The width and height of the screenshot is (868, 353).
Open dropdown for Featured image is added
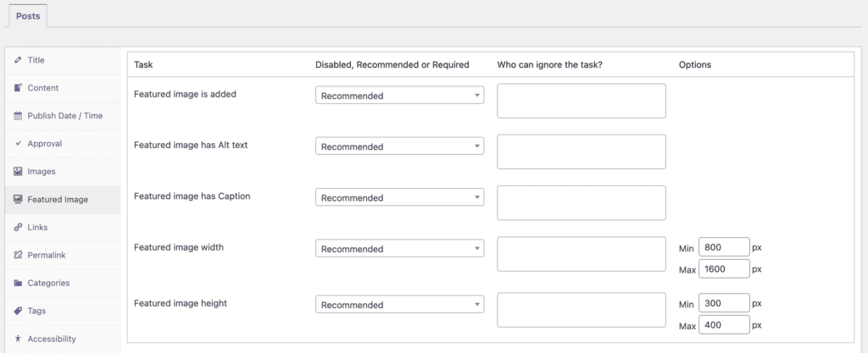[400, 96]
